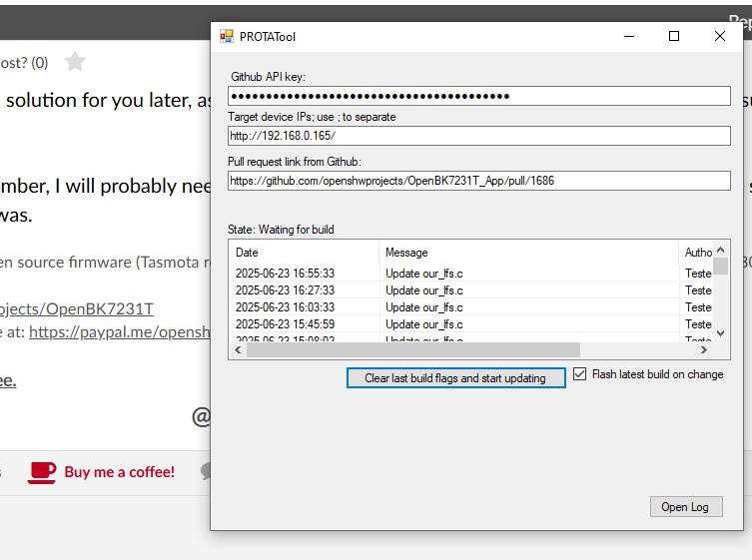The height and width of the screenshot is (560, 752).
Task: Click the State: Waiting for build label
Action: tap(281, 230)
